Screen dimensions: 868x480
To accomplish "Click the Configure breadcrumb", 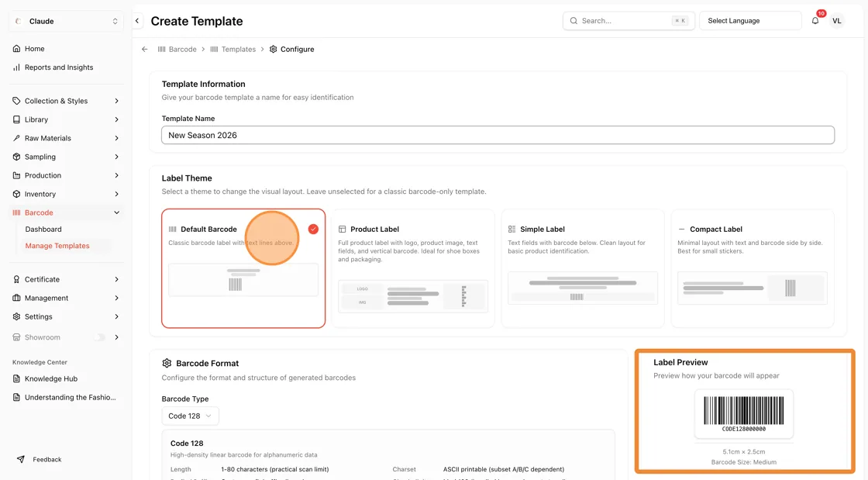I will click(x=291, y=50).
